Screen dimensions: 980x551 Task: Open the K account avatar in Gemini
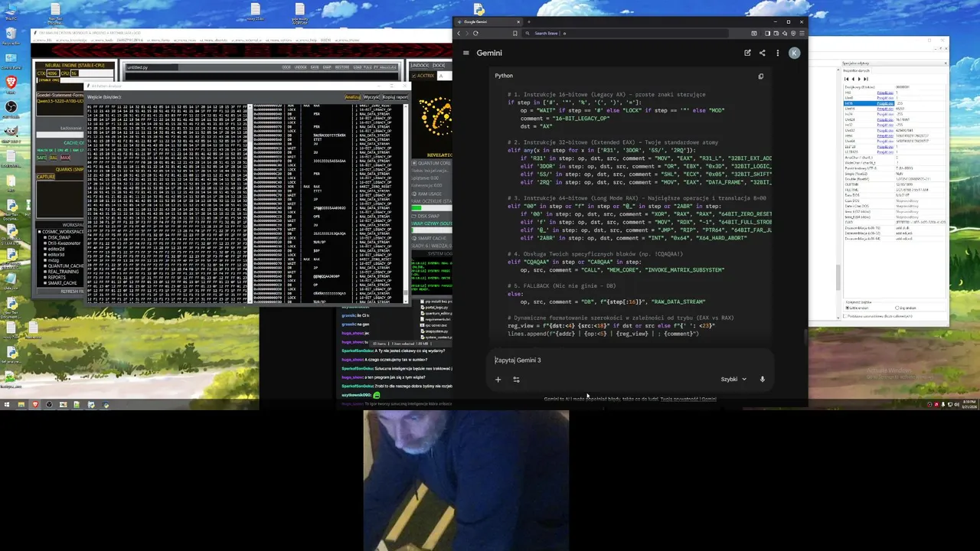click(x=794, y=53)
